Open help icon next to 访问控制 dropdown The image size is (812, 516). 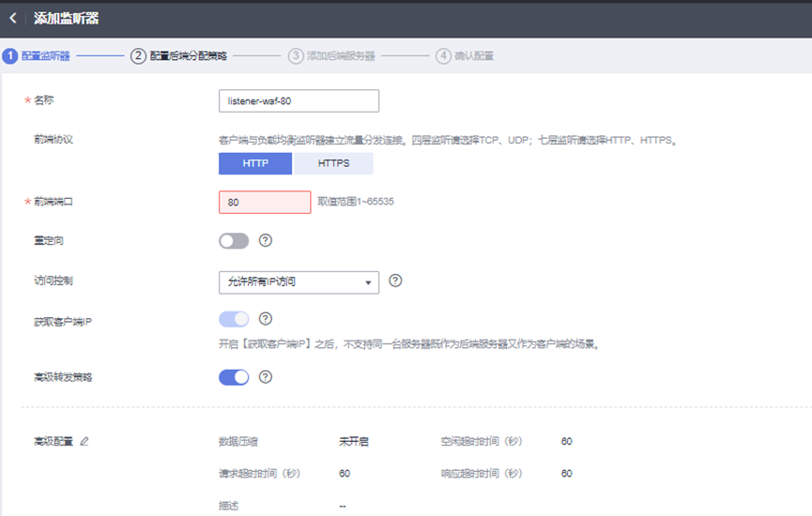[x=395, y=281]
